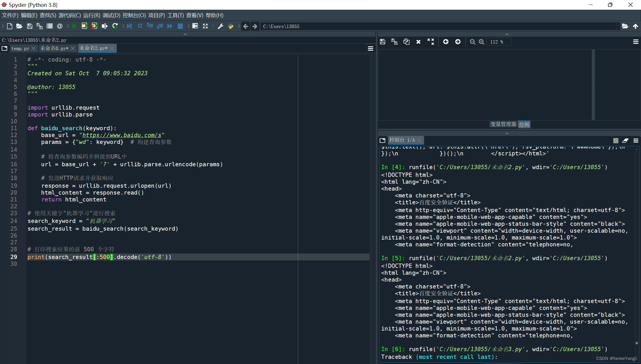Click the @ symbol finder icon
641x364 pixels.
pos(60,26)
